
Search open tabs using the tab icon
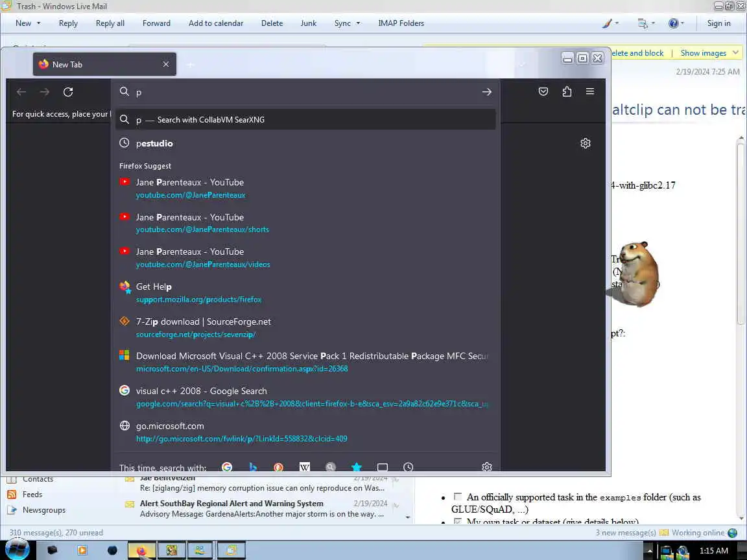pyautogui.click(x=382, y=467)
